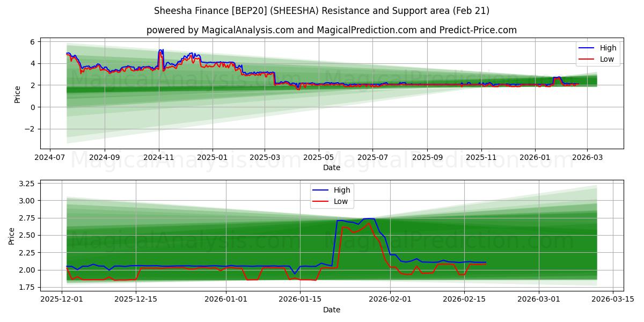The height and width of the screenshot is (322, 644).
Task: Click the '2025-05' tick label on top chart
Action: (x=319, y=158)
